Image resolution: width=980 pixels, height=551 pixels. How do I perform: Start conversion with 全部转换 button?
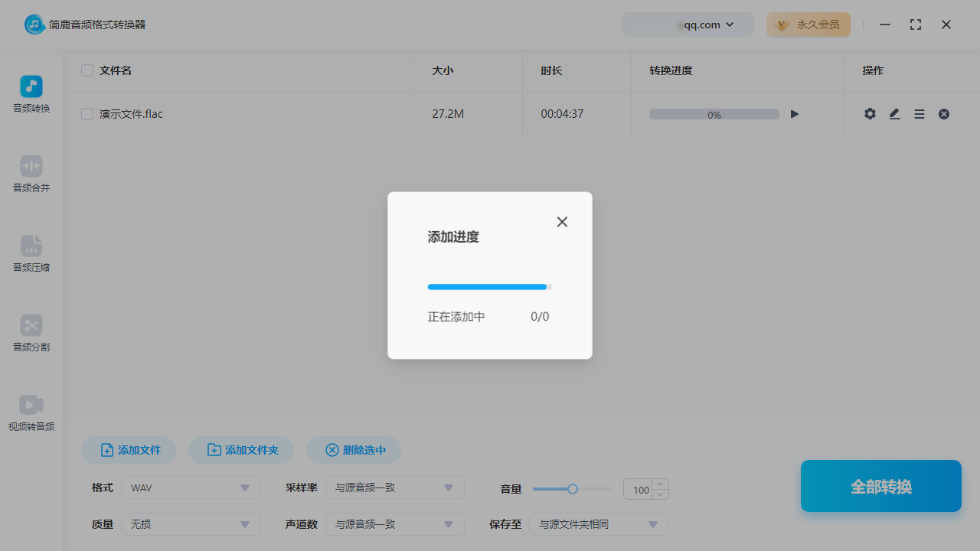coord(880,486)
